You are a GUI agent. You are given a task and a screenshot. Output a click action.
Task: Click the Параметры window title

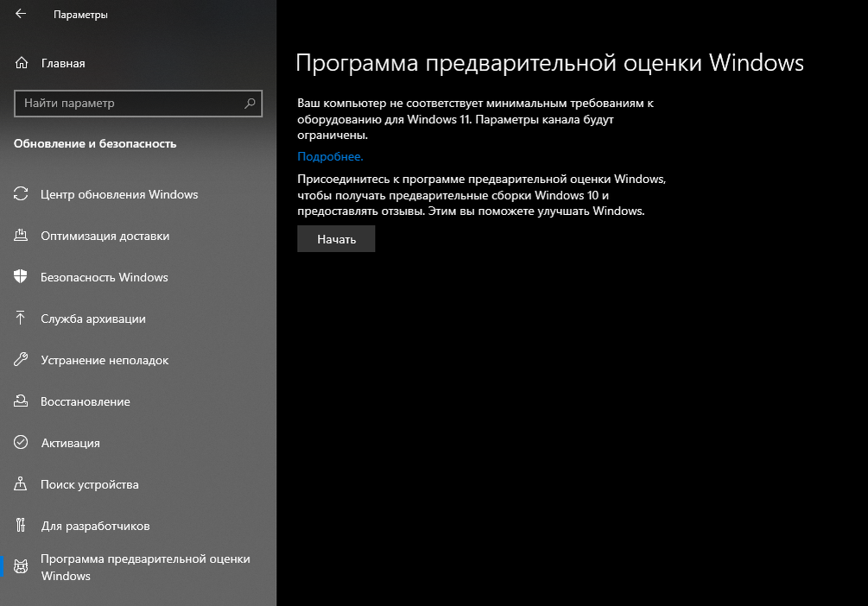tap(81, 15)
